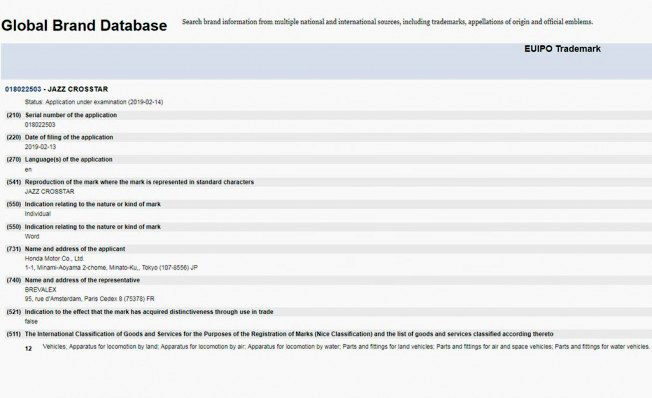The image size is (652, 398).
Task: Select the filing date 2019-02-13 value
Action: (40, 147)
